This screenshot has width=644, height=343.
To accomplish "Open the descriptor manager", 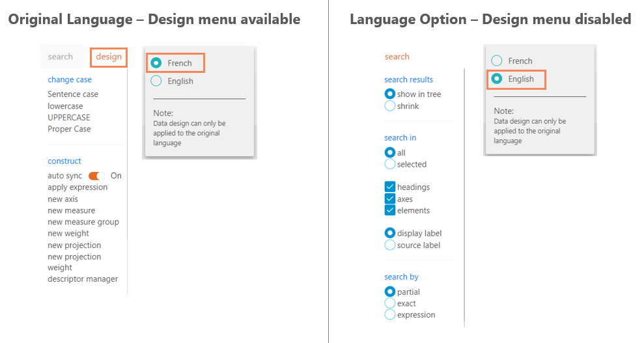I will coord(83,279).
